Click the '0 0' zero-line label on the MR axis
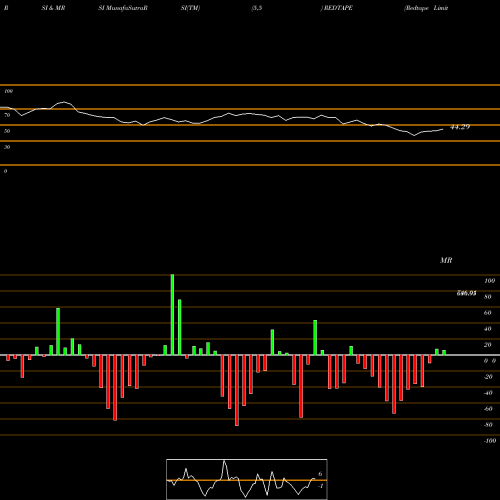 (490, 361)
